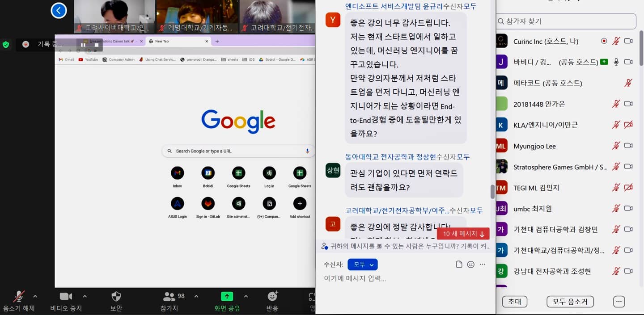
Task: Open the Site administration shortcut
Action: (x=238, y=203)
